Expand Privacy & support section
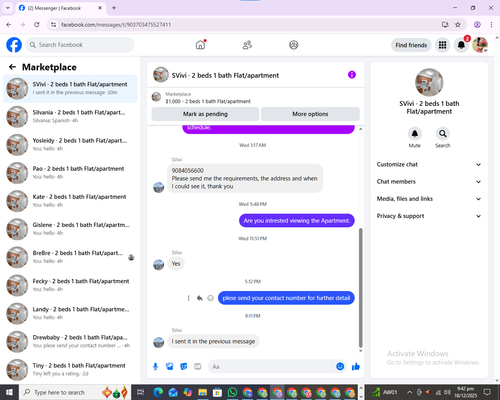The width and height of the screenshot is (500, 400). (x=429, y=216)
